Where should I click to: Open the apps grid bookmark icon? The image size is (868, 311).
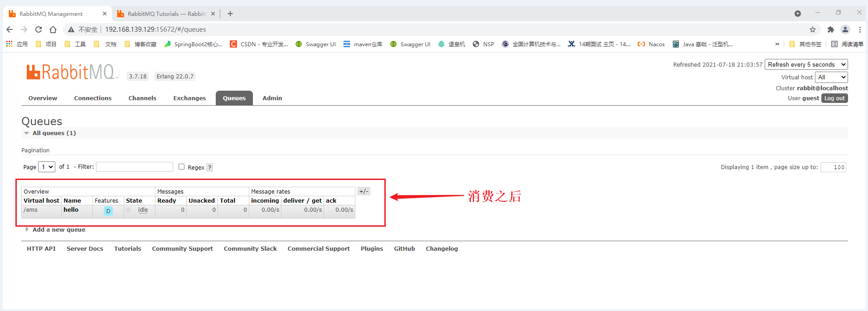coord(9,44)
